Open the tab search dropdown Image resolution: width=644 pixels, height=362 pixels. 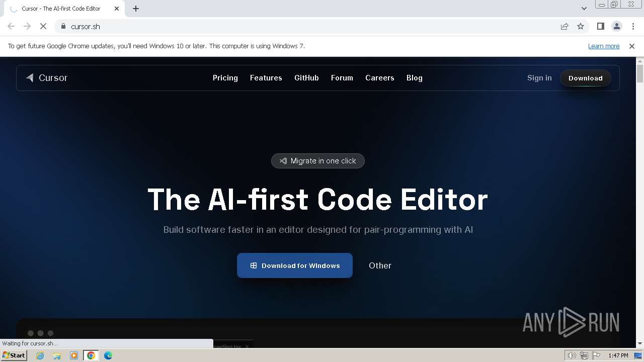pos(584,9)
